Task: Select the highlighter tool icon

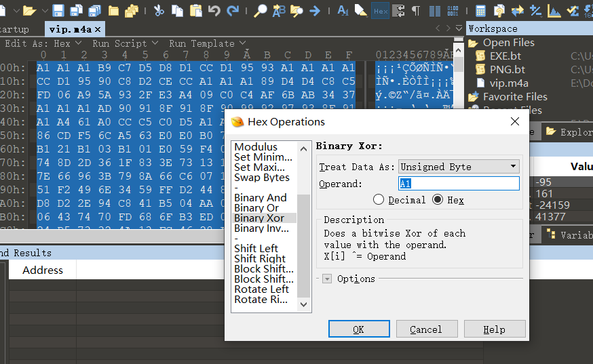Action: point(361,11)
